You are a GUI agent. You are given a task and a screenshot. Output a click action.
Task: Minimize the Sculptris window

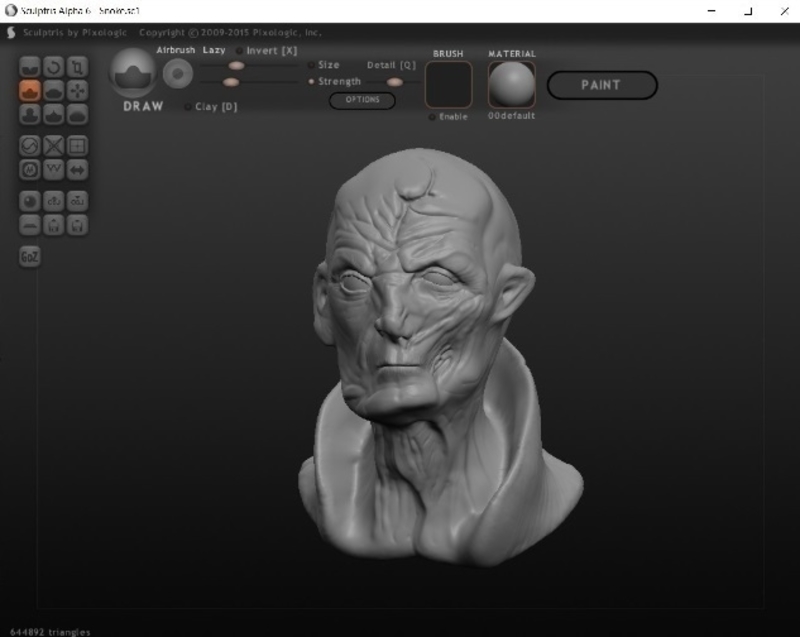pyautogui.click(x=712, y=11)
